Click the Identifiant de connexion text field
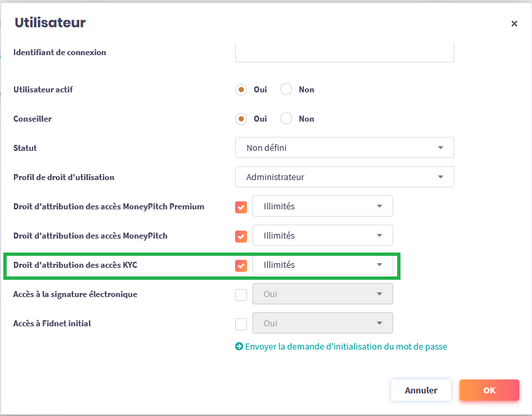Image resolution: width=532 pixels, height=416 pixels. (x=344, y=52)
